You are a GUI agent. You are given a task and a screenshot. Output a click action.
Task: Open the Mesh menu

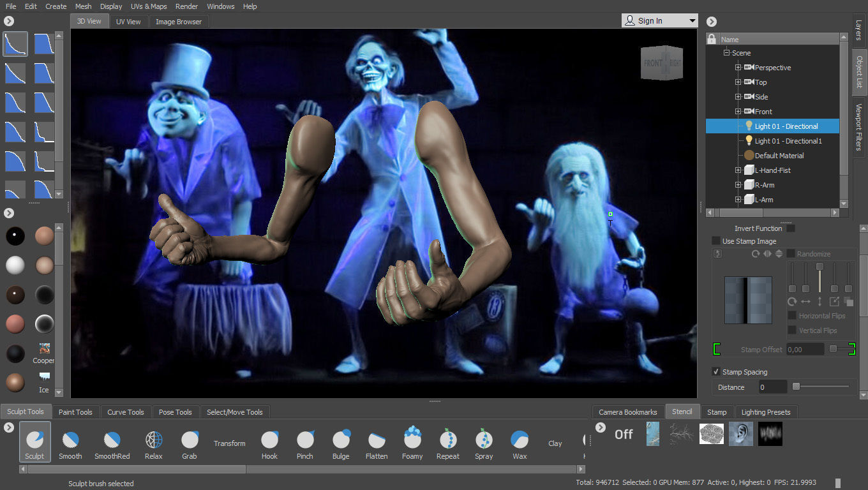click(x=84, y=6)
